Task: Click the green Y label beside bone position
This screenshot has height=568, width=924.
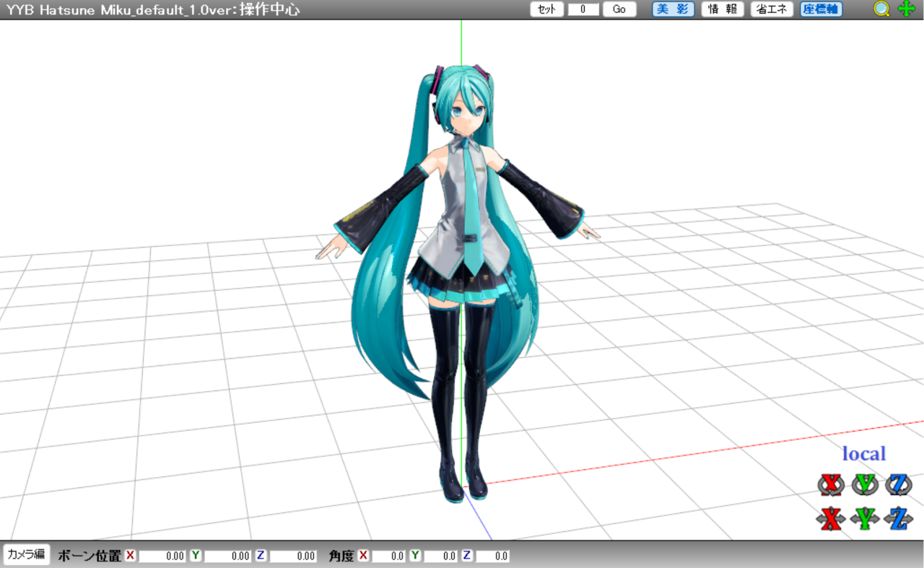Action: pyautogui.click(x=196, y=556)
